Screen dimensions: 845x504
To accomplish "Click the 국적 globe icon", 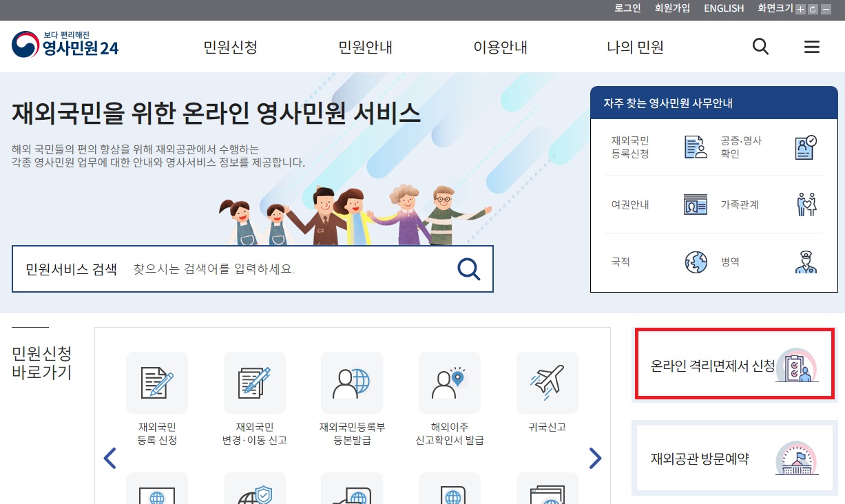I will pyautogui.click(x=696, y=262).
